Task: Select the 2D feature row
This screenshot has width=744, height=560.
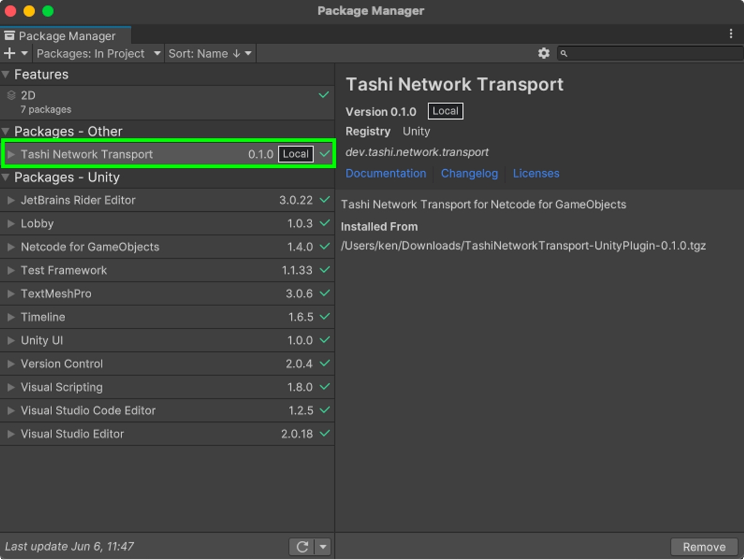Action: [167, 102]
